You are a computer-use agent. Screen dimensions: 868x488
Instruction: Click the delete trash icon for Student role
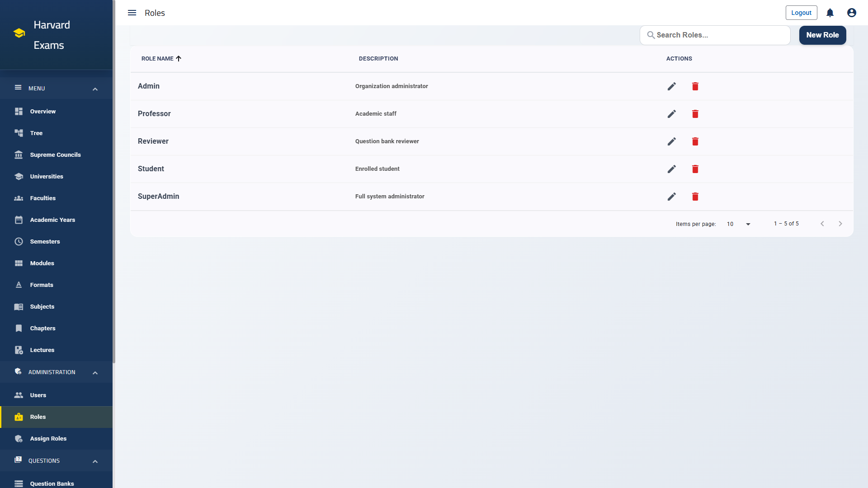pos(695,169)
